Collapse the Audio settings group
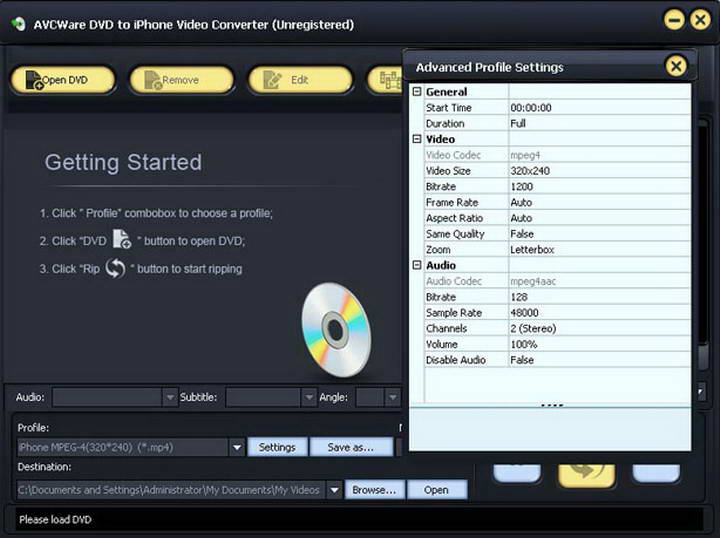Image resolution: width=720 pixels, height=538 pixels. click(416, 265)
